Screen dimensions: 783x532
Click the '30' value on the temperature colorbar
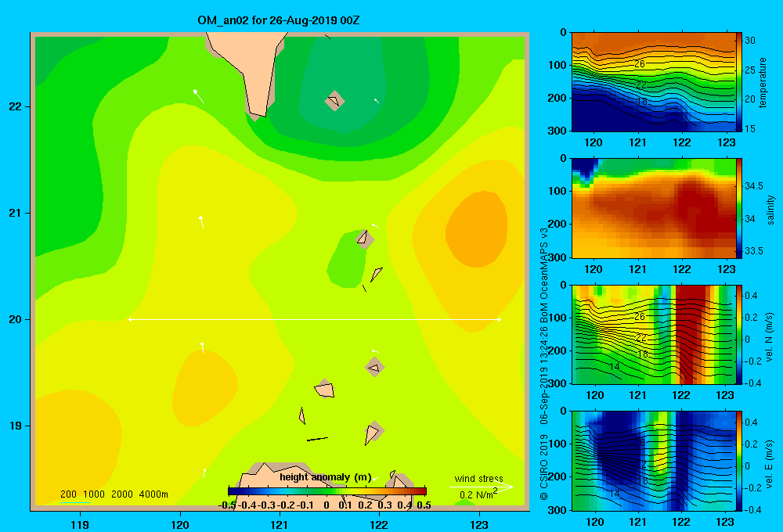click(750, 41)
